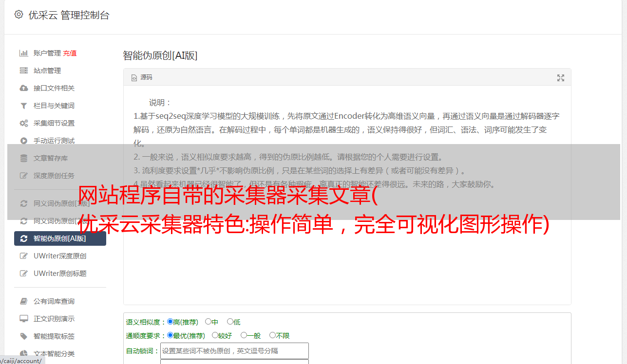Open 正文识别演示 monitor icon

point(23,319)
